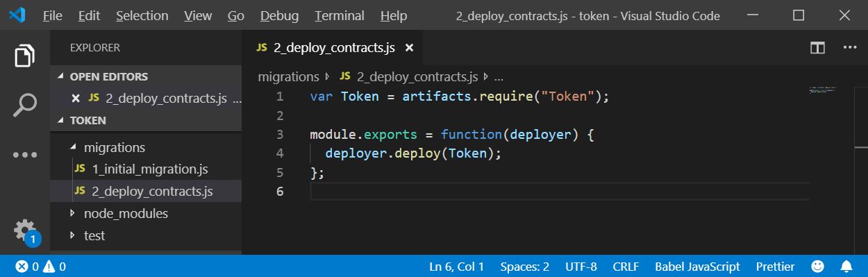Image resolution: width=868 pixels, height=277 pixels.
Task: Click the split editor icon
Action: click(x=817, y=48)
